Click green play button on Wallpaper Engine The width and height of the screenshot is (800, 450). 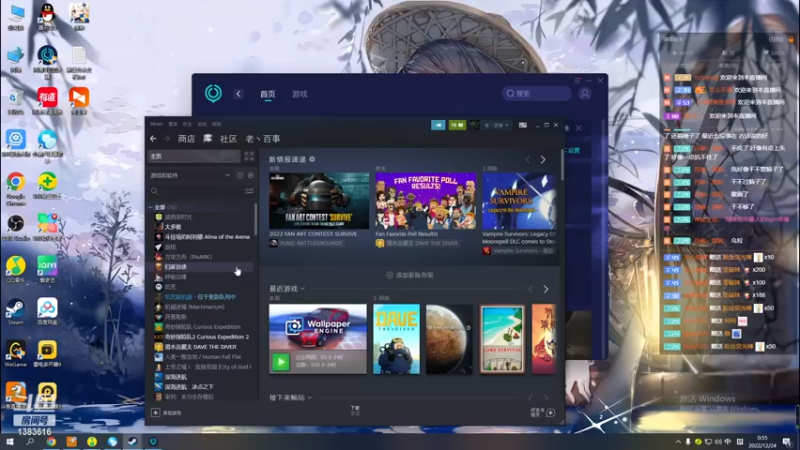point(280,362)
